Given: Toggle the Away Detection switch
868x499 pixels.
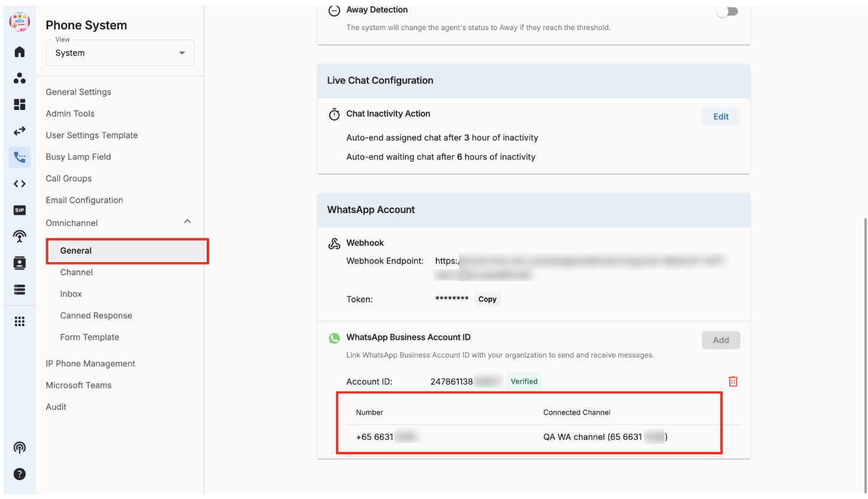Looking at the screenshot, I should 728,11.
